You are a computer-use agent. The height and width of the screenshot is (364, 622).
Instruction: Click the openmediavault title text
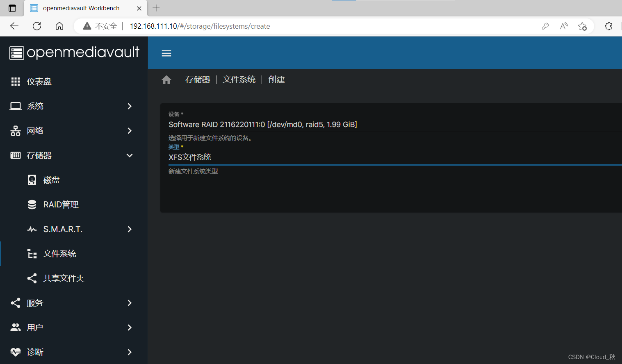[x=83, y=52]
